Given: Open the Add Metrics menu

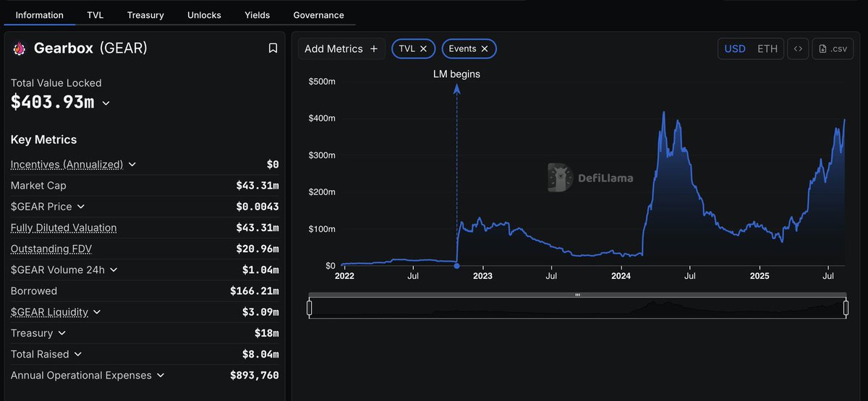Looking at the screenshot, I should [x=341, y=48].
